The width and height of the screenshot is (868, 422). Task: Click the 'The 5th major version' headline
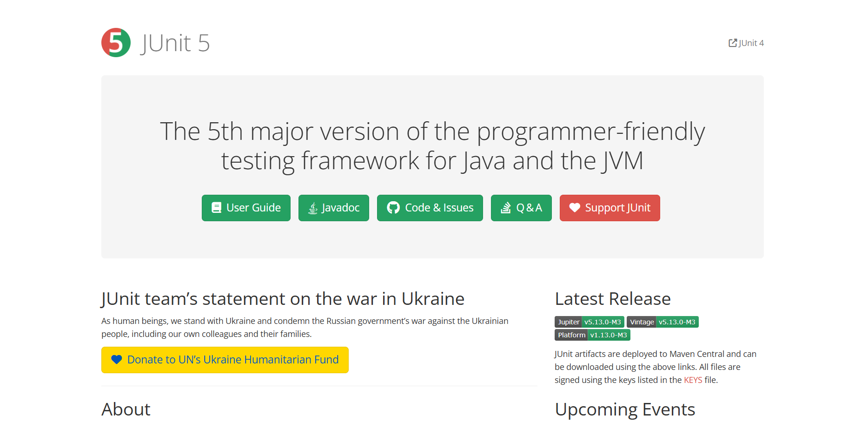(x=432, y=146)
